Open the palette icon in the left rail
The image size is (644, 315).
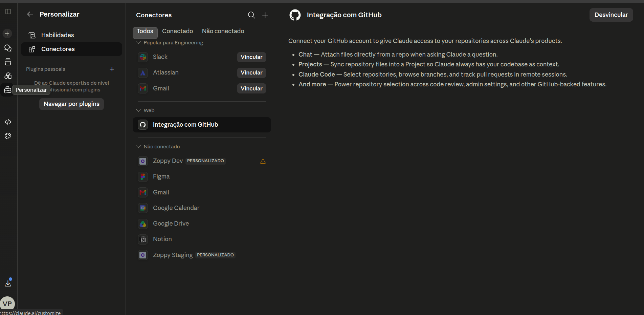coord(8,136)
